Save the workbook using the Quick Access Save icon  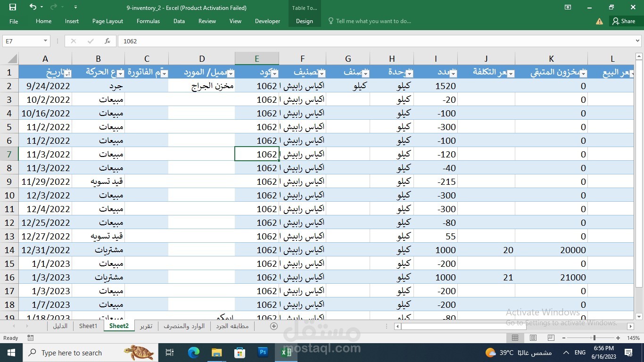point(12,8)
